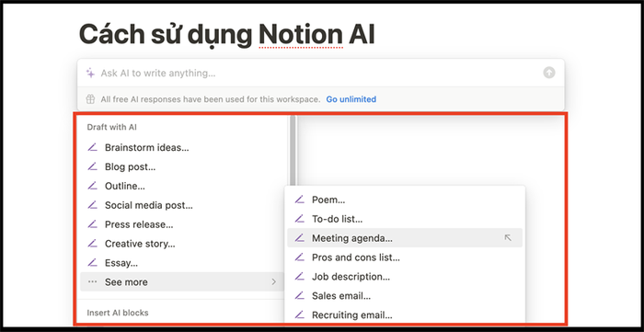
Task: Click the page title Cách sử dụng Notion AI
Action: (226, 34)
